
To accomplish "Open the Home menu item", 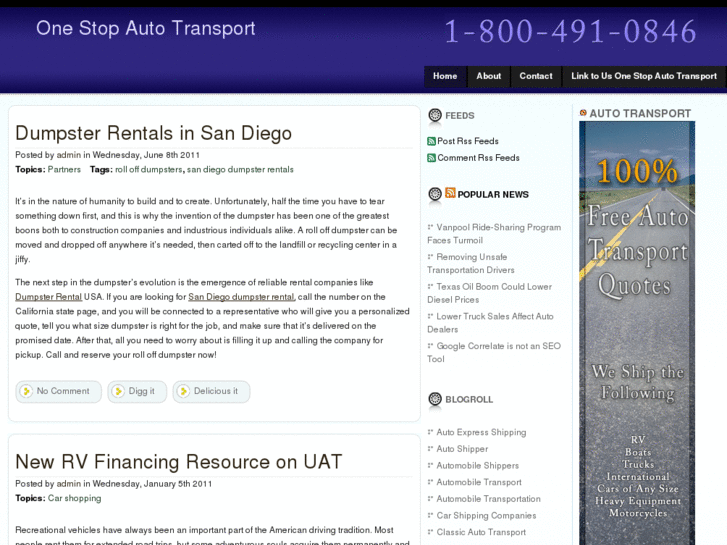I will pyautogui.click(x=445, y=76).
